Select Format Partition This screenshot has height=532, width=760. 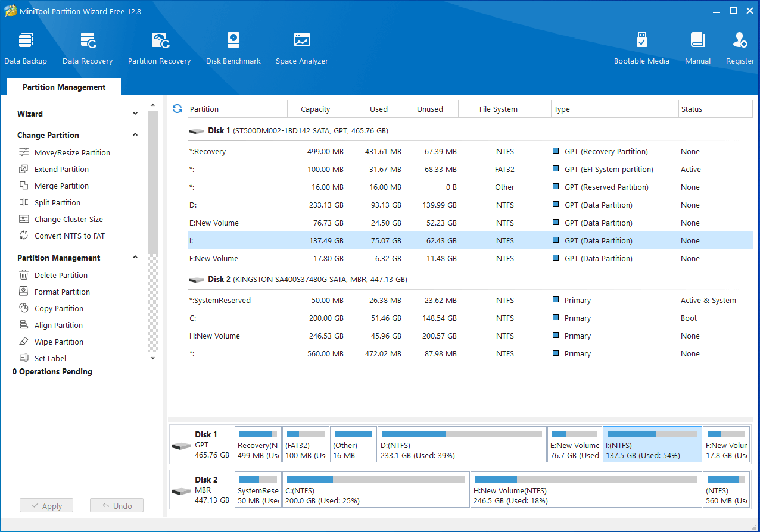click(x=62, y=292)
